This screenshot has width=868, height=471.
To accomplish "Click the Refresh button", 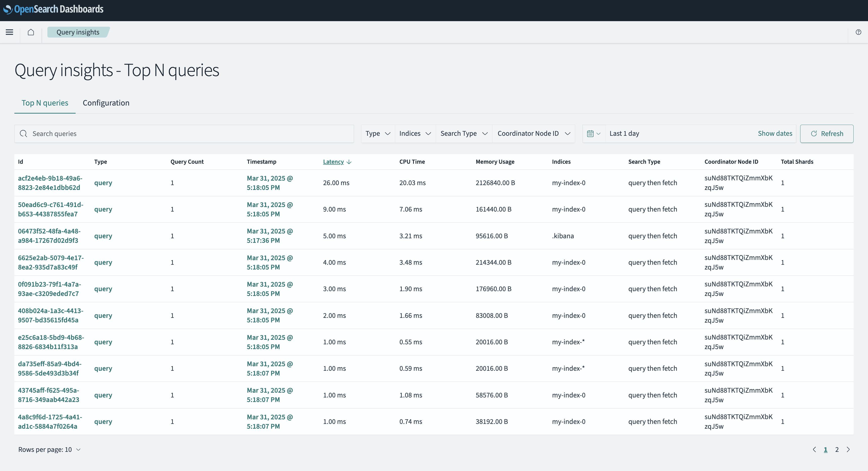I will click(827, 134).
